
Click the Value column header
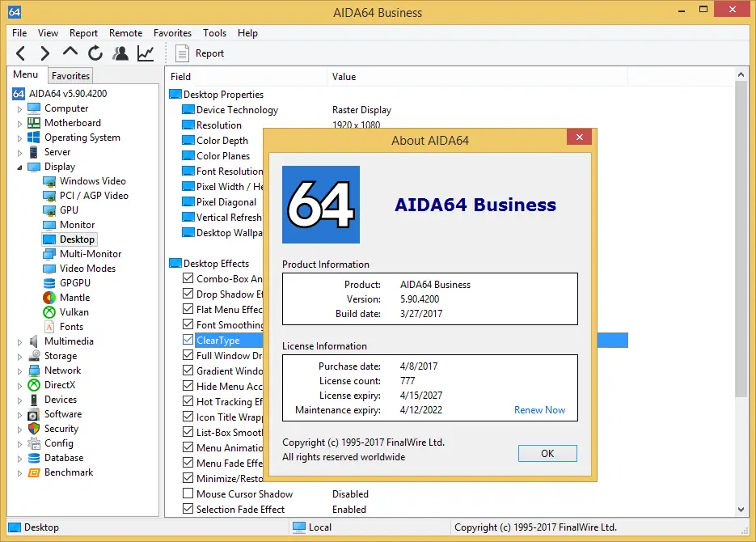tap(477, 77)
